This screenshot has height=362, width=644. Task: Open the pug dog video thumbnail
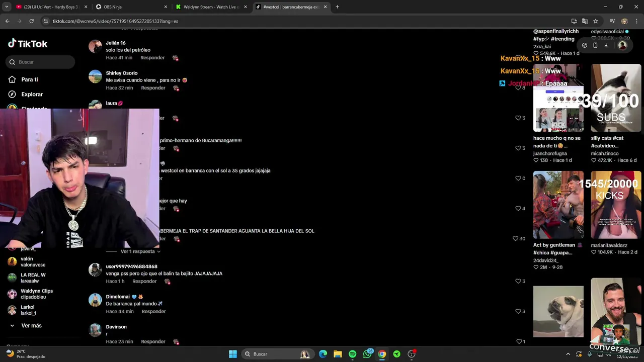(558, 312)
